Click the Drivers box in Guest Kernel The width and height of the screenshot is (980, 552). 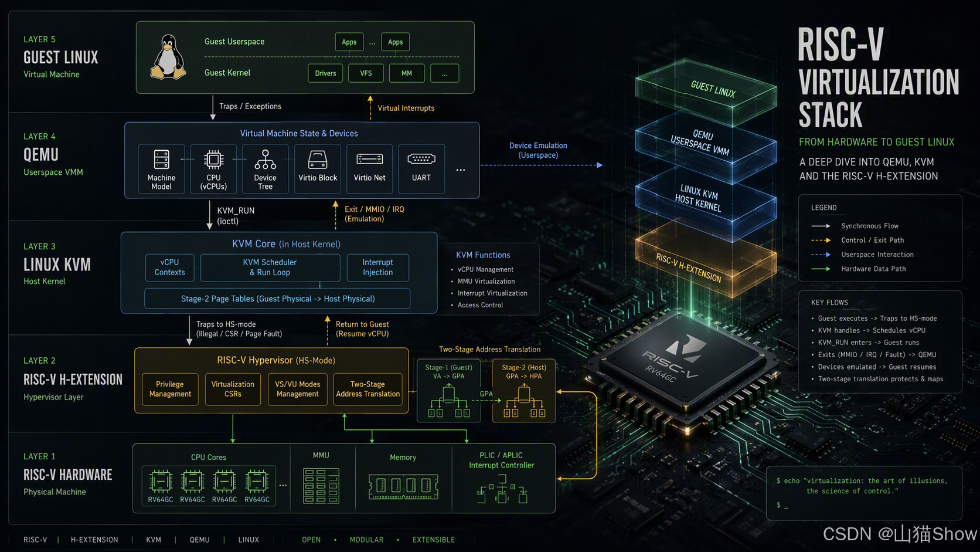[x=325, y=73]
